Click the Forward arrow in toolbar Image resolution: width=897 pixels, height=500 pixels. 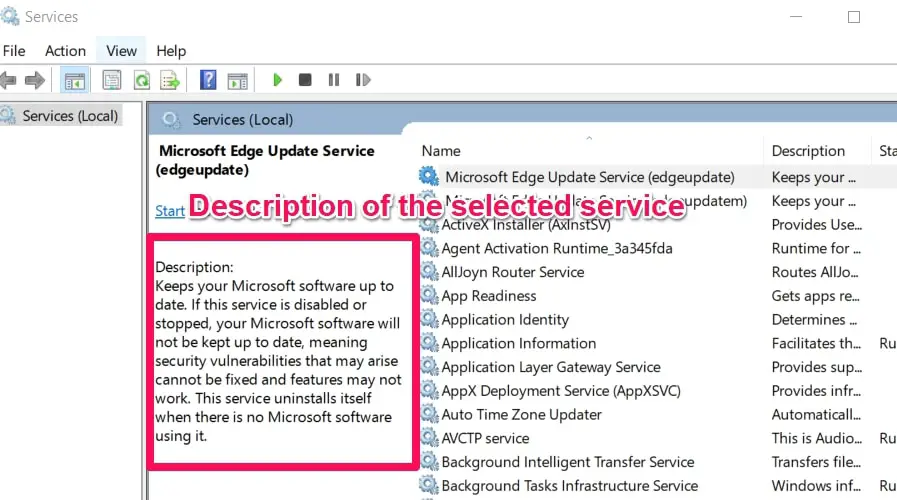tap(35, 80)
